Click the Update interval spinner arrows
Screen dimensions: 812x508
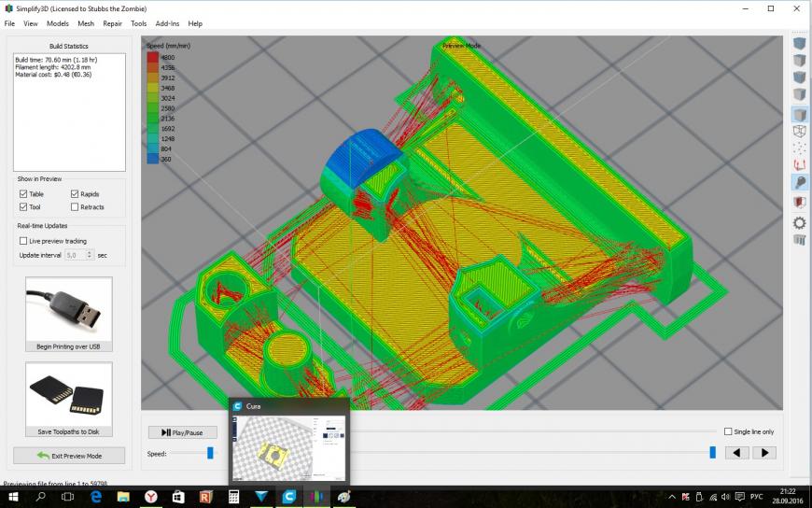coord(90,255)
